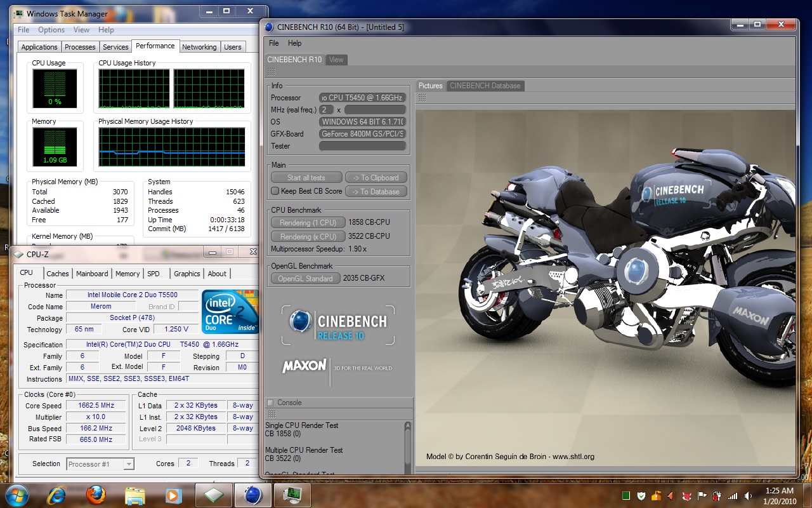The image size is (812, 508).
Task: Click the CPU-Z Core Speed value 1662.5 MHz
Action: point(96,406)
